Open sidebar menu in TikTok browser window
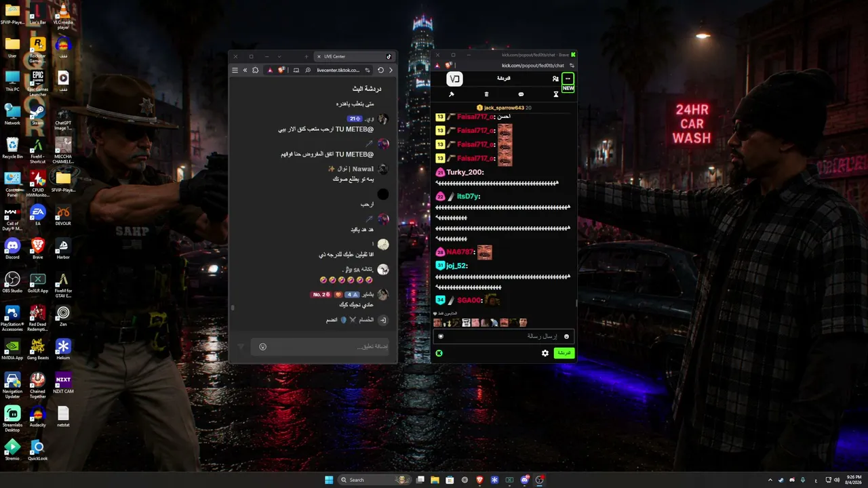 pyautogui.click(x=235, y=70)
